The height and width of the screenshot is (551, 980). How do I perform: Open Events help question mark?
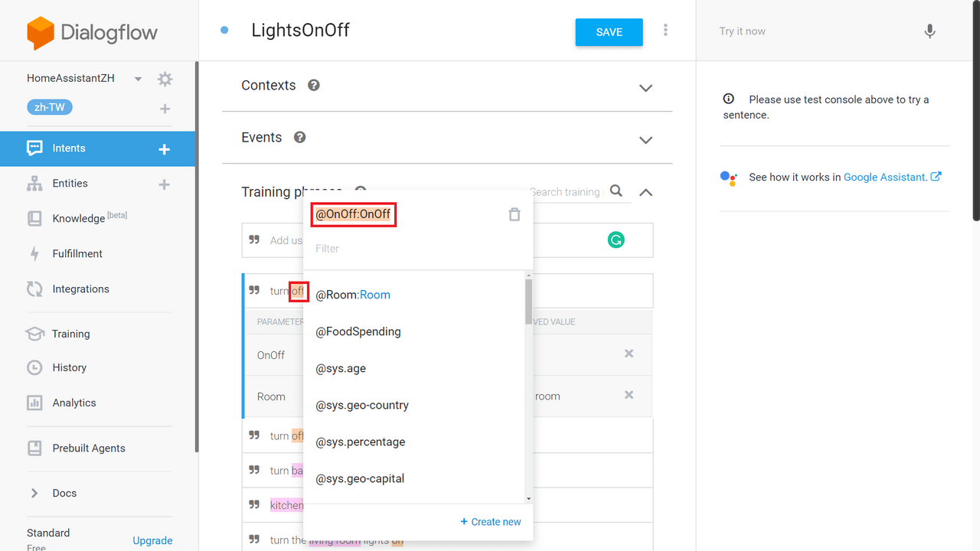click(300, 137)
